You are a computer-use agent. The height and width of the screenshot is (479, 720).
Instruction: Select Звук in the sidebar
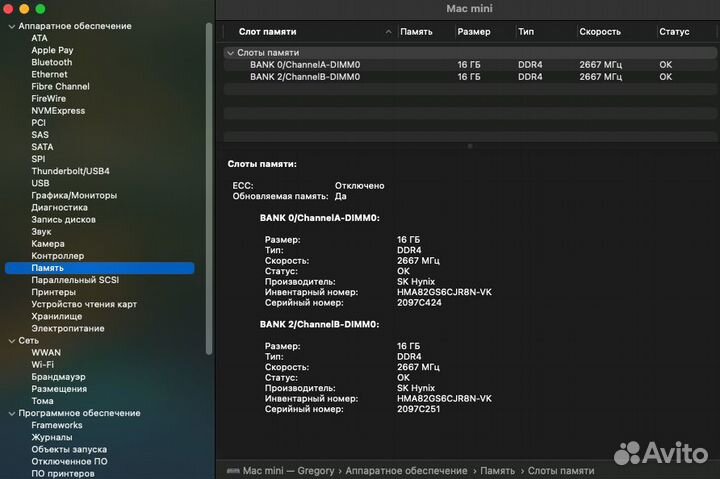(x=41, y=231)
